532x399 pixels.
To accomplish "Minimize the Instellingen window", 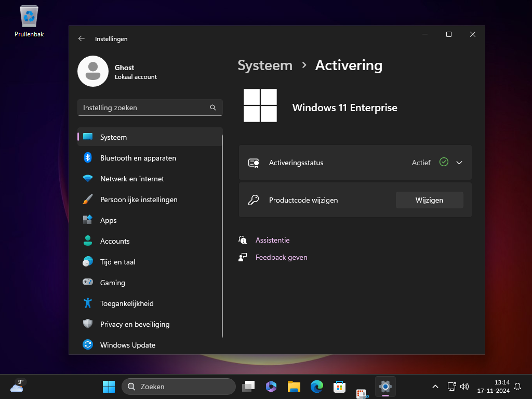I will pyautogui.click(x=425, y=34).
